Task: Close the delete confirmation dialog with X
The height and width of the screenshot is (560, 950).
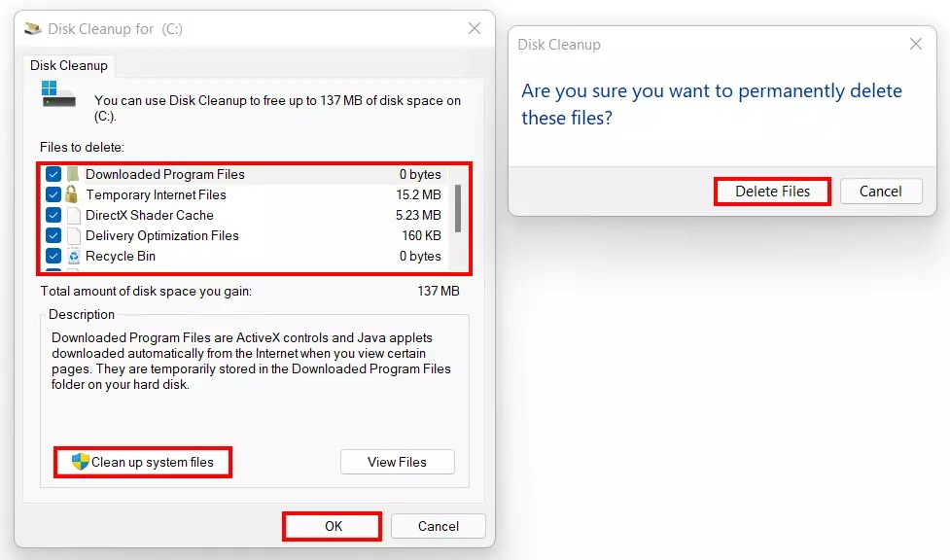Action: pyautogui.click(x=915, y=45)
